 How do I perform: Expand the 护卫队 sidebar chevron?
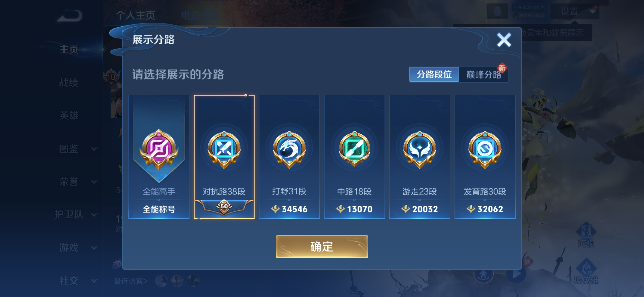click(94, 215)
